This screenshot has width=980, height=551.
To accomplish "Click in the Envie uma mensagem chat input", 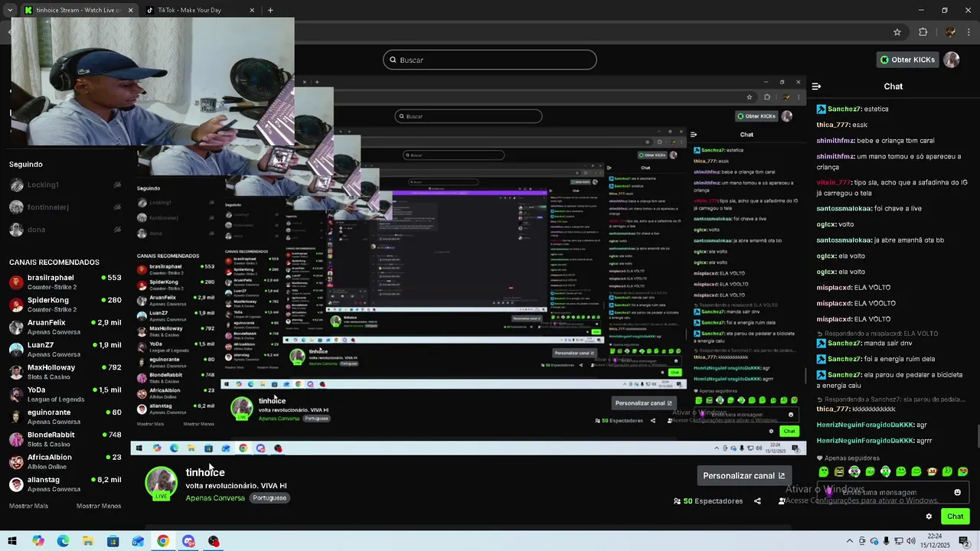I will [892, 492].
